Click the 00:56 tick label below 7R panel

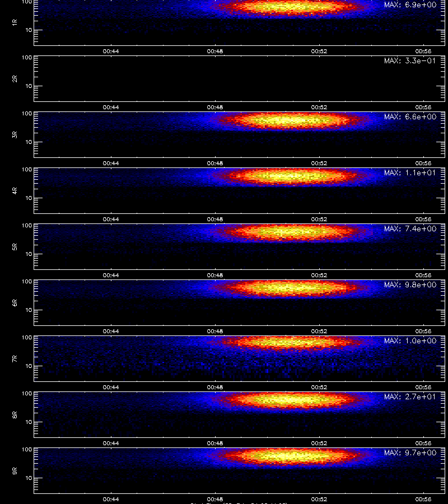pyautogui.click(x=423, y=388)
